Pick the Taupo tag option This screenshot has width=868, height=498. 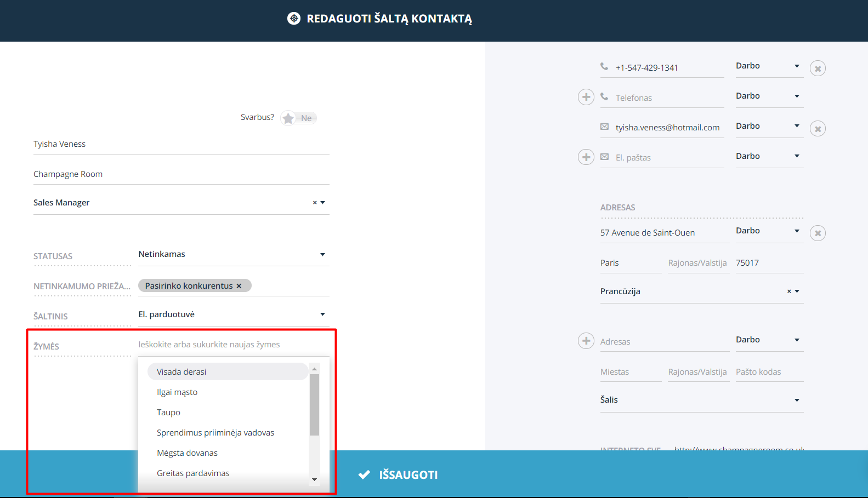click(228, 412)
